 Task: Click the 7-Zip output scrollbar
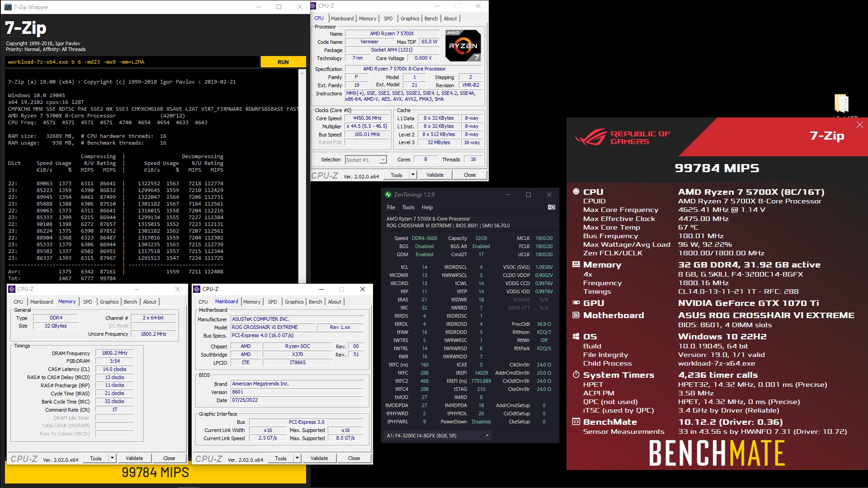click(x=302, y=176)
